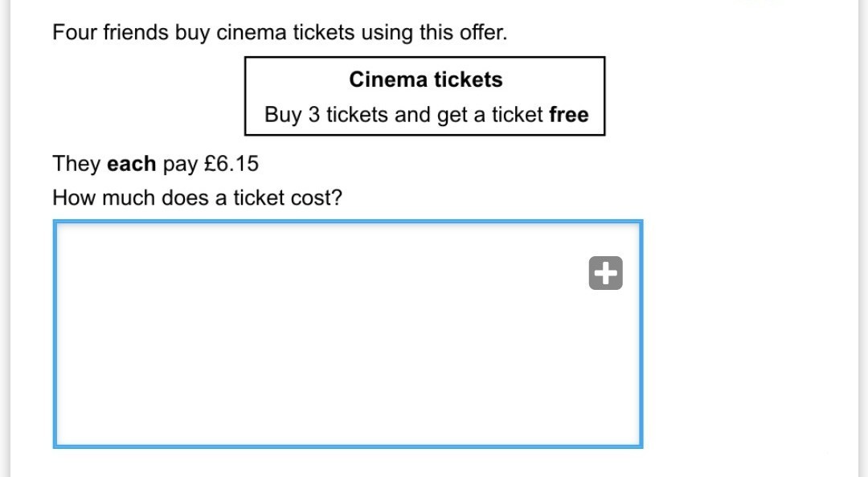Click the bottom-left corner of answer box
The width and height of the screenshot is (868, 477).
point(55,445)
